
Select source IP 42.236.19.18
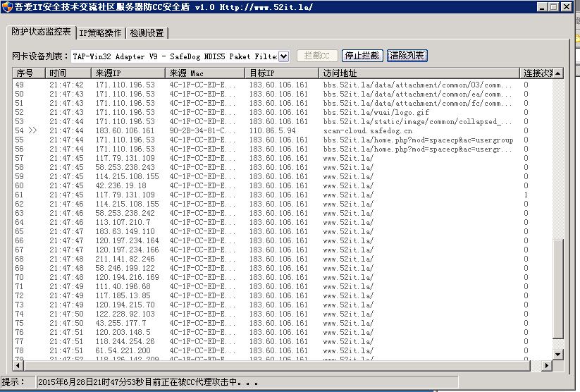(121, 186)
